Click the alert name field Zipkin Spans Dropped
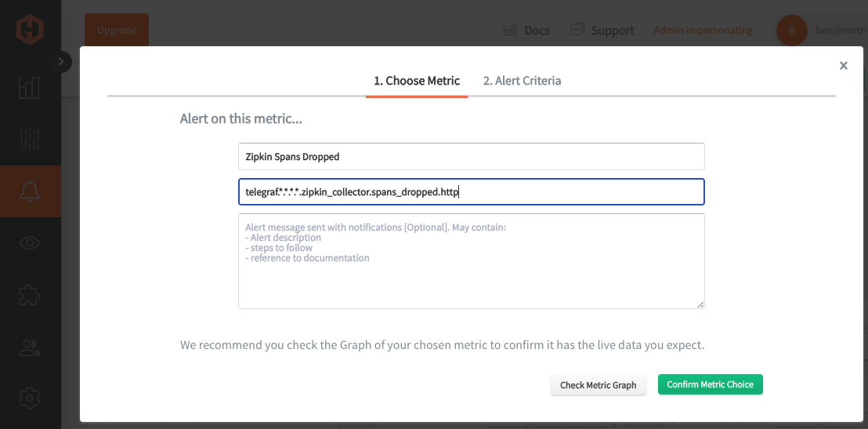The height and width of the screenshot is (429, 868). [x=472, y=156]
